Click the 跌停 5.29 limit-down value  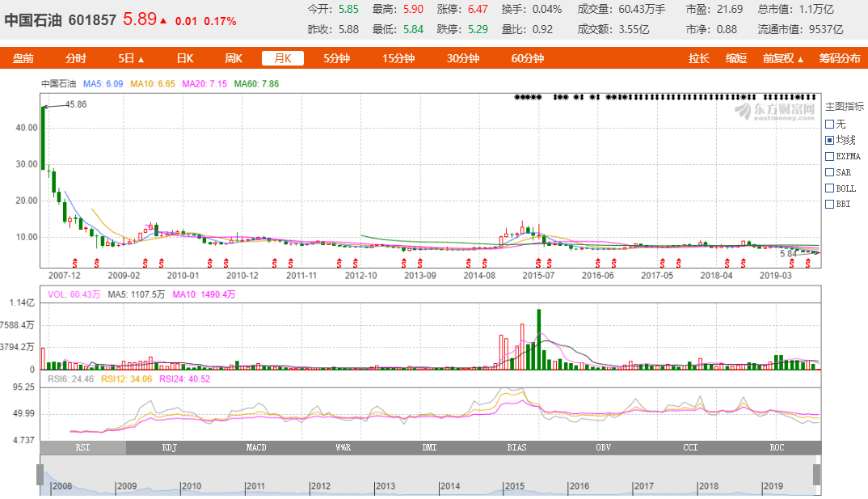[x=478, y=29]
